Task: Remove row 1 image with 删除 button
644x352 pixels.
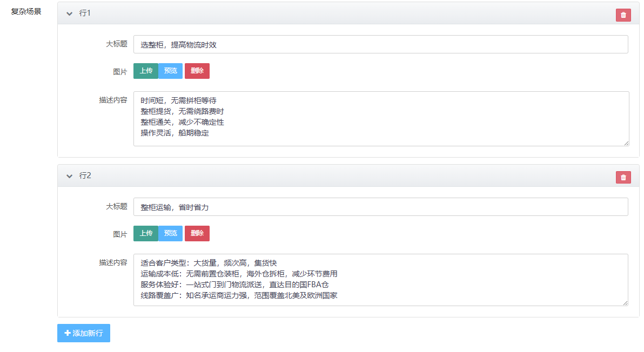Action: pos(197,71)
